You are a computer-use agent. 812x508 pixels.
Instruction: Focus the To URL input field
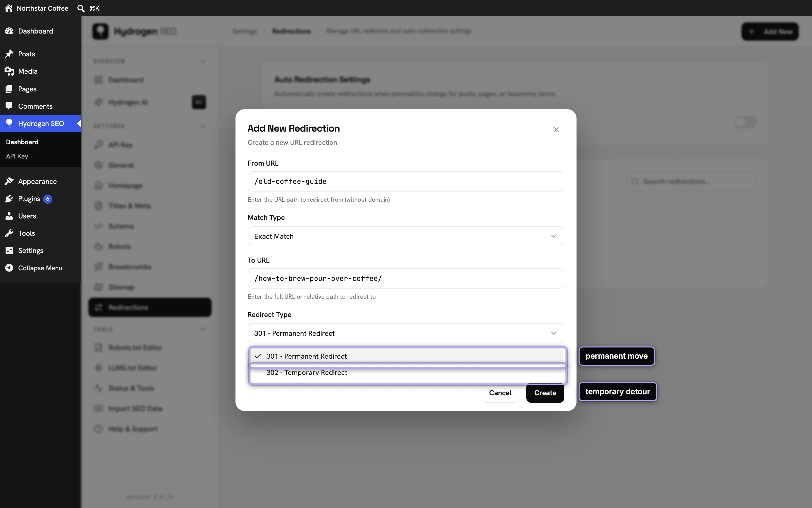tap(406, 278)
